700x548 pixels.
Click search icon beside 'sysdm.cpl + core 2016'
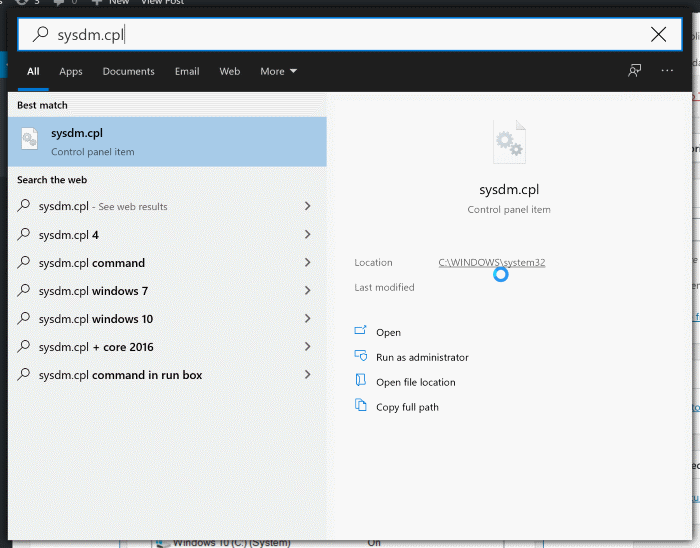(x=24, y=347)
